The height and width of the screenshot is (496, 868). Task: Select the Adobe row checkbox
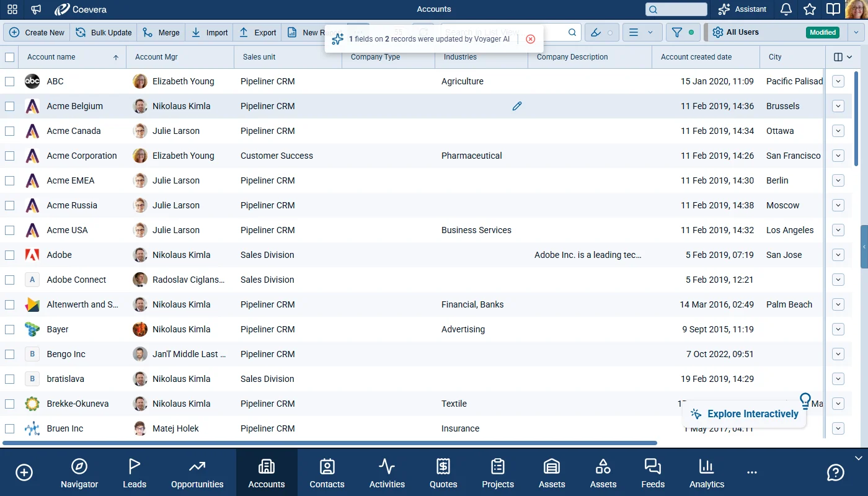[9, 255]
